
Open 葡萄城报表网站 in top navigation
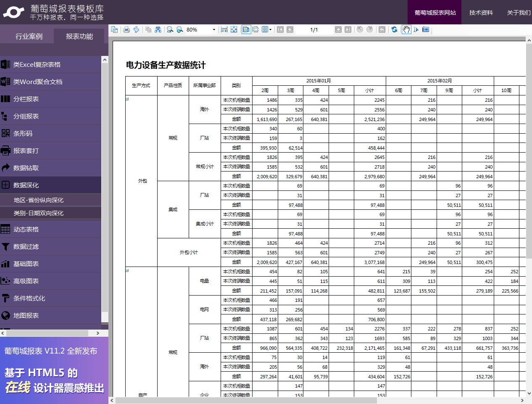tap(435, 12)
